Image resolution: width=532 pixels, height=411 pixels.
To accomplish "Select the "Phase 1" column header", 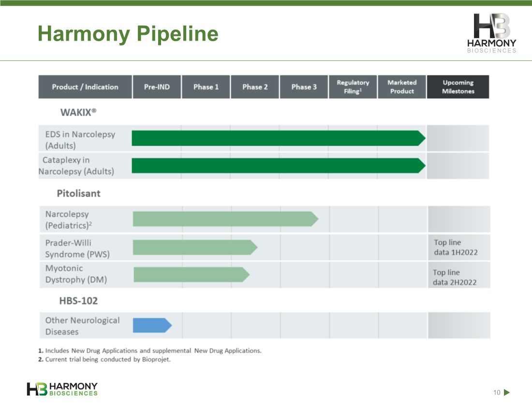I will [206, 87].
